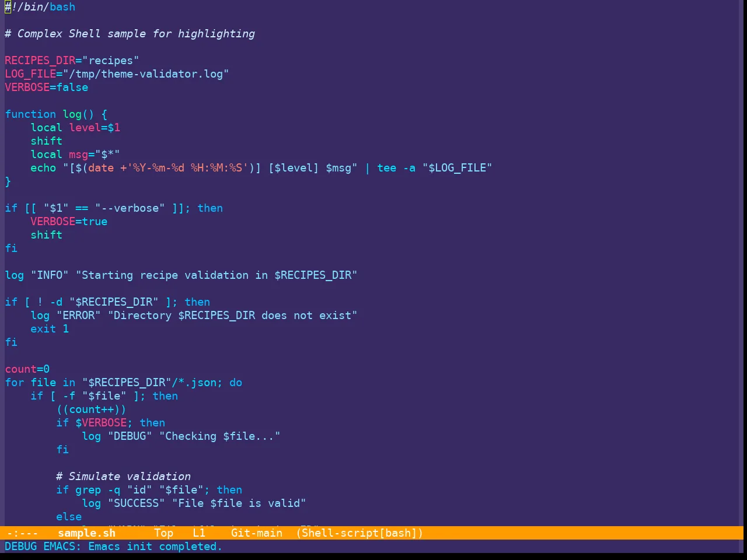Screen dimensions: 747x560
Task: Click the VERBOSE=true assignment
Action: point(69,222)
